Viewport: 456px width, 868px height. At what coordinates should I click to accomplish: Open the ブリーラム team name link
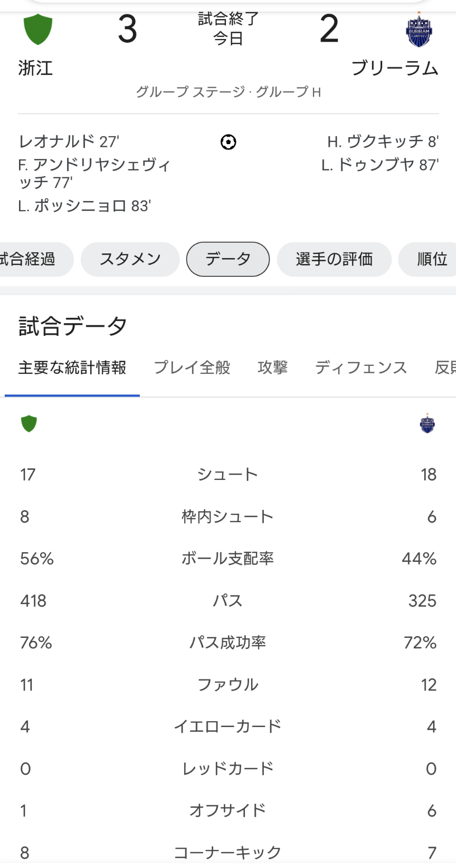coord(395,68)
